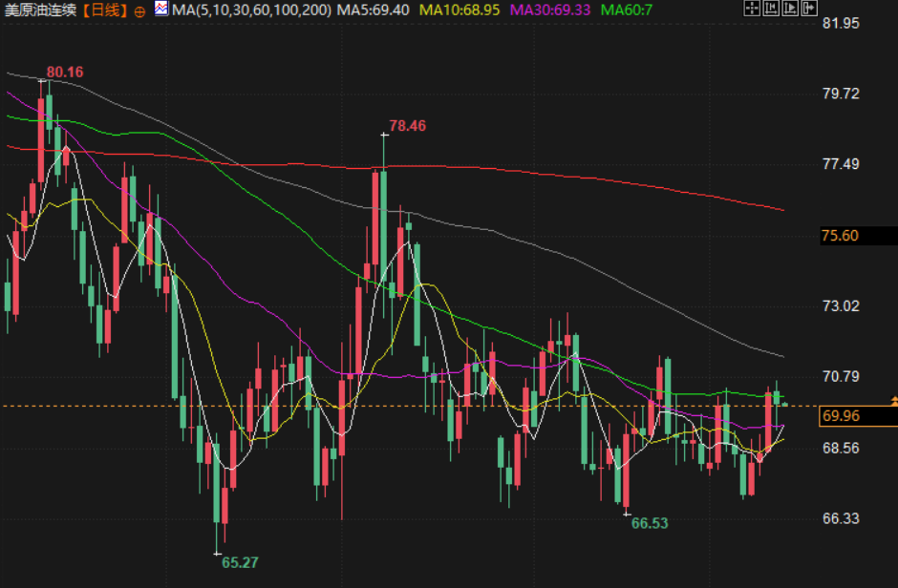The image size is (898, 588).
Task: Click the 78.46 peak price label
Action: (408, 125)
